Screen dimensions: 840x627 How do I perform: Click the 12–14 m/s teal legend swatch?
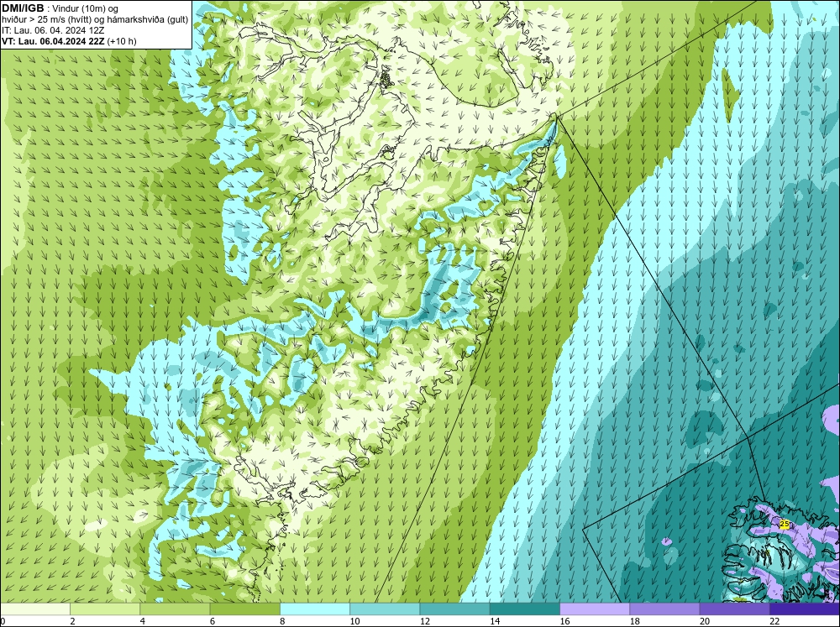click(454, 609)
